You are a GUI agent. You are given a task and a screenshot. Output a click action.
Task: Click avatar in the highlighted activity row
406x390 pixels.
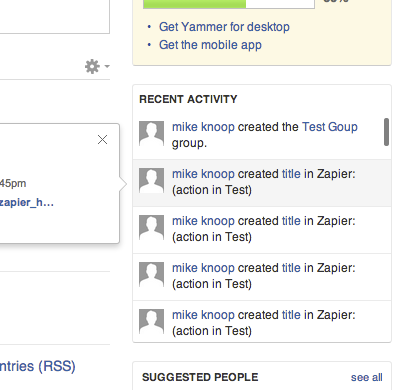coord(151,181)
